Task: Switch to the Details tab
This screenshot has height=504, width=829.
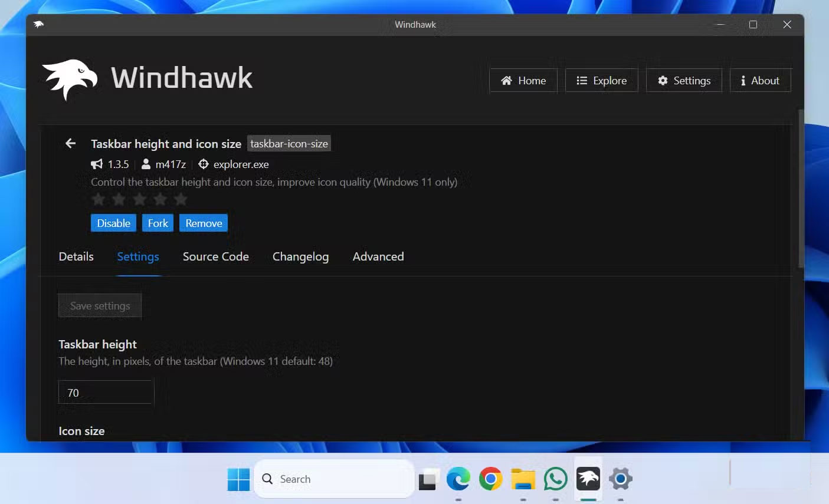Action: click(76, 256)
